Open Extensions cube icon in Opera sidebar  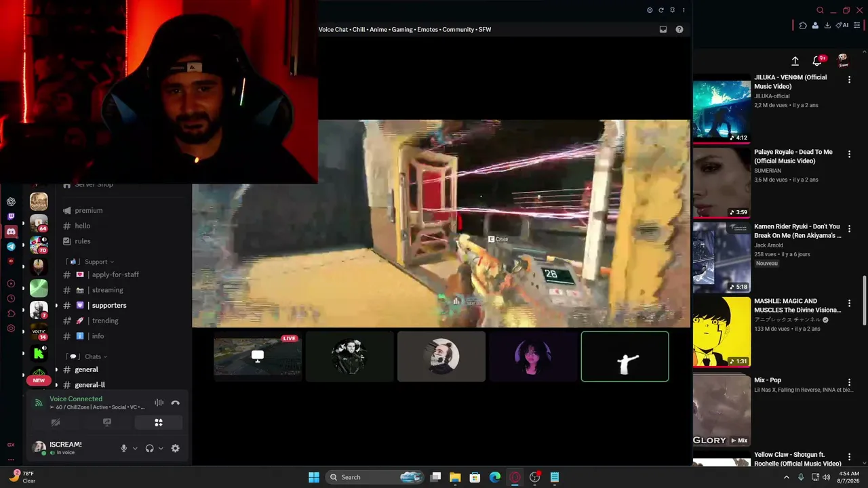tap(11, 313)
